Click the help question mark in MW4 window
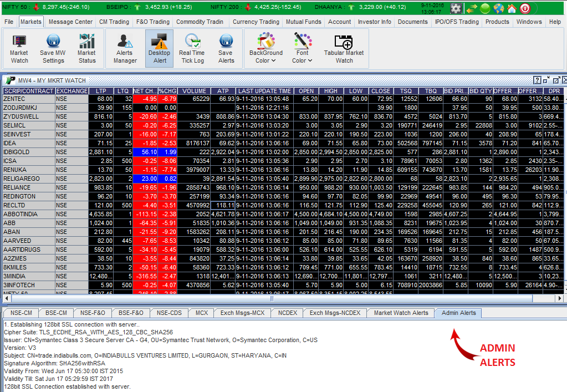The image size is (567, 392). pyautogui.click(x=537, y=80)
